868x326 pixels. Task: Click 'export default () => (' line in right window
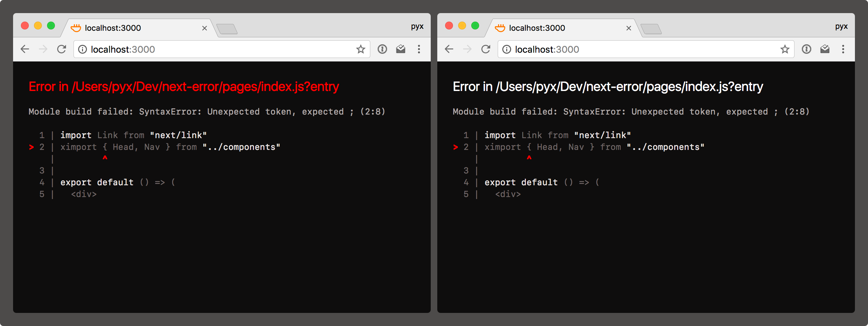(x=542, y=183)
